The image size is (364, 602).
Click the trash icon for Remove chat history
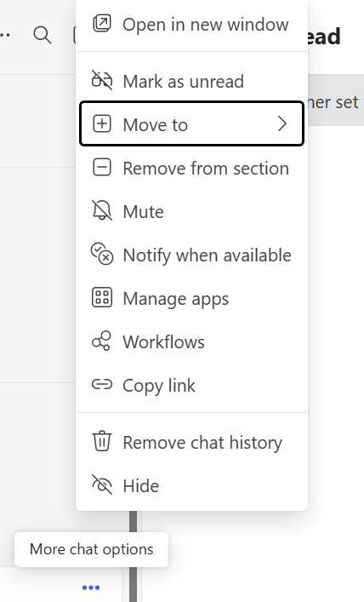pyautogui.click(x=102, y=441)
